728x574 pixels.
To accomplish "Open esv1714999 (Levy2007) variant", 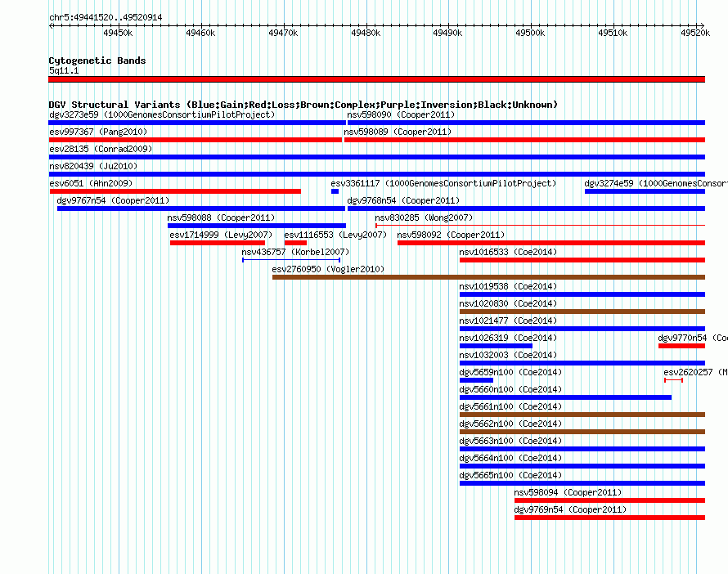I will 218,243.
